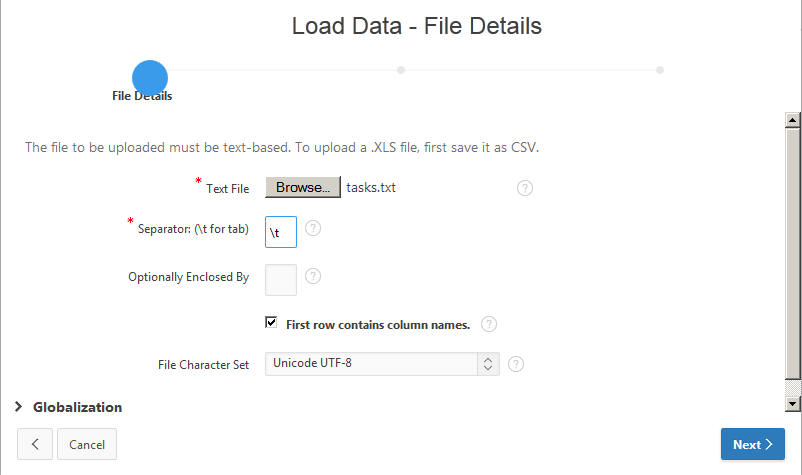The width and height of the screenshot is (802, 475).
Task: Click the third wizard progress step dot
Action: pos(660,70)
